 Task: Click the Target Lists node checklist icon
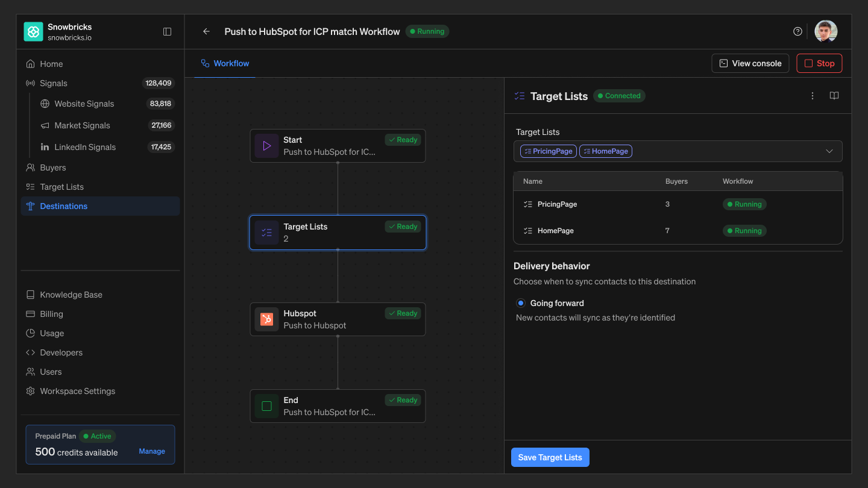[x=267, y=233]
